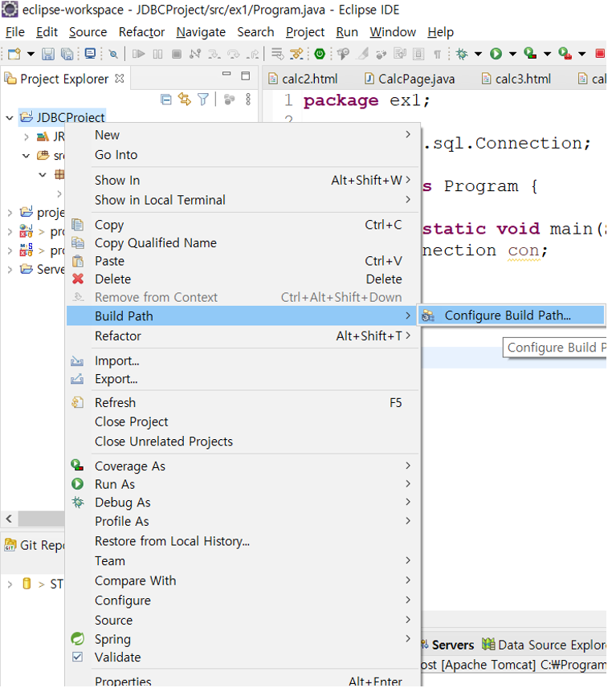This screenshot has width=616, height=688.
Task: Click the Save toolbar icon
Action: point(47,54)
